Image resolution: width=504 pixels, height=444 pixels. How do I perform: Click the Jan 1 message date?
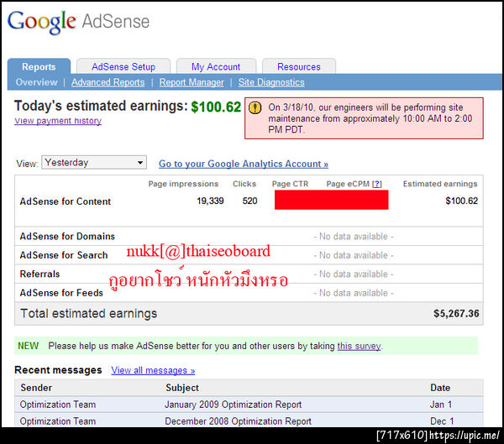[x=441, y=405]
